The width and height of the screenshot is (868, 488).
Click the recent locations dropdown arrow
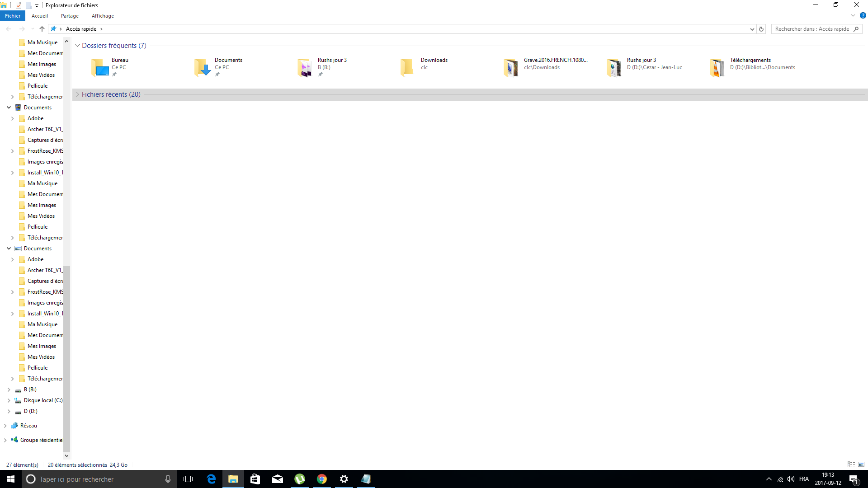[x=33, y=29]
